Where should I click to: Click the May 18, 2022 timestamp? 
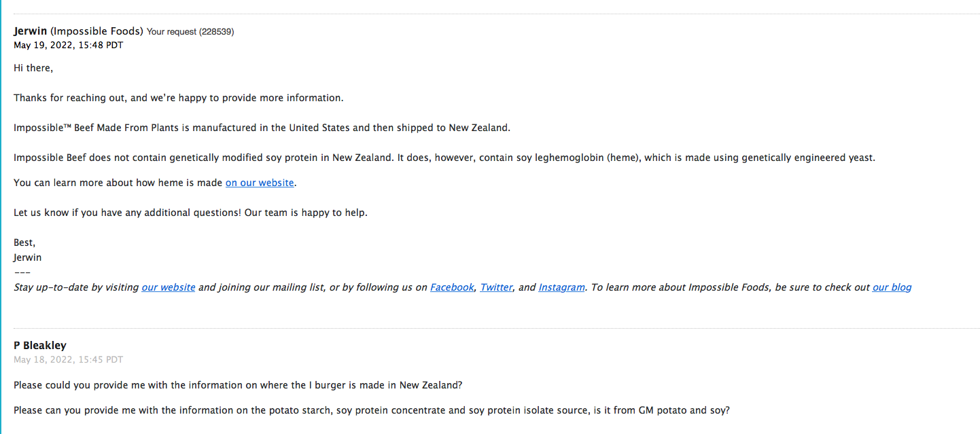68,359
